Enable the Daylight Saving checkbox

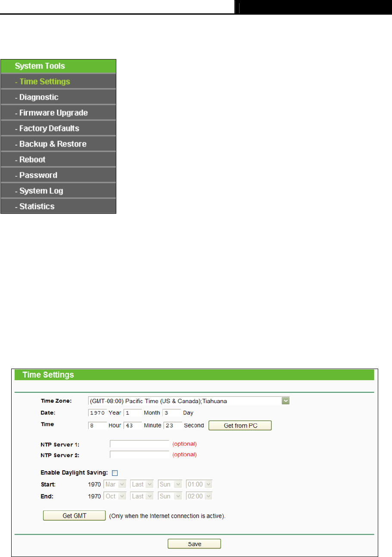[x=115, y=473]
